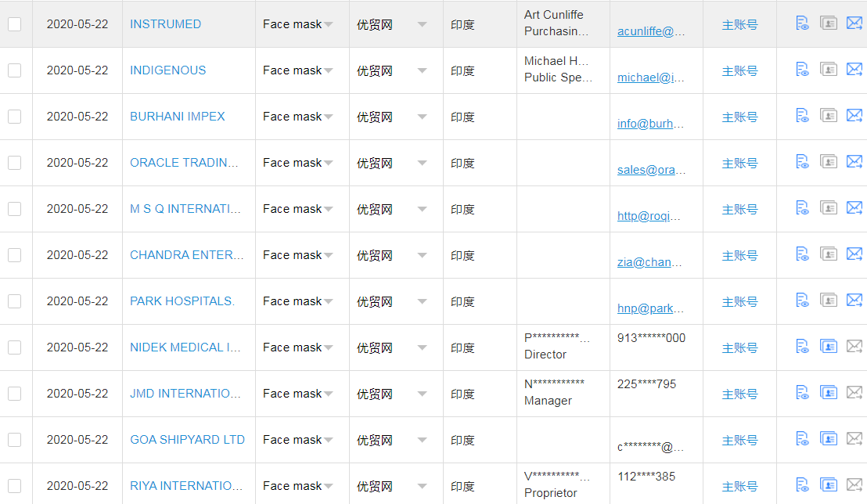
Task: Open document view icon for M S Q INTERNATI row
Action: [x=802, y=208]
